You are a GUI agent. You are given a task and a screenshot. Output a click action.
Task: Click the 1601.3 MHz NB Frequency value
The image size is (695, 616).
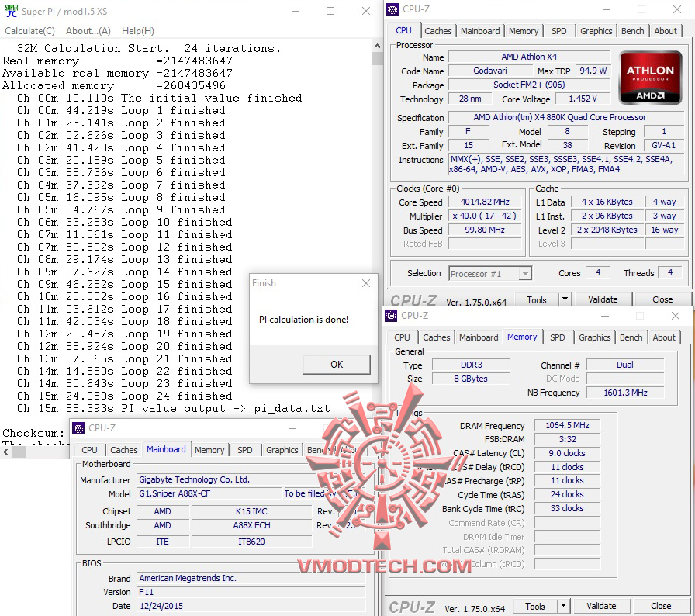click(x=625, y=393)
